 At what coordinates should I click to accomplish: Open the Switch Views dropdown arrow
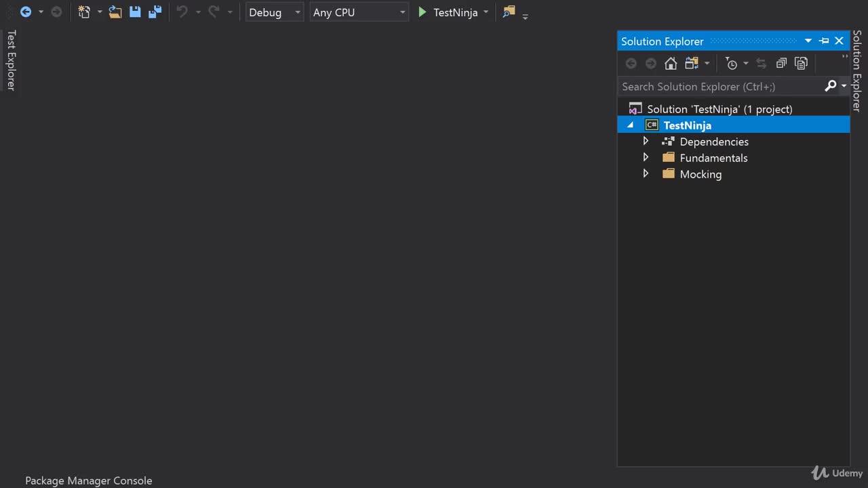(x=707, y=63)
